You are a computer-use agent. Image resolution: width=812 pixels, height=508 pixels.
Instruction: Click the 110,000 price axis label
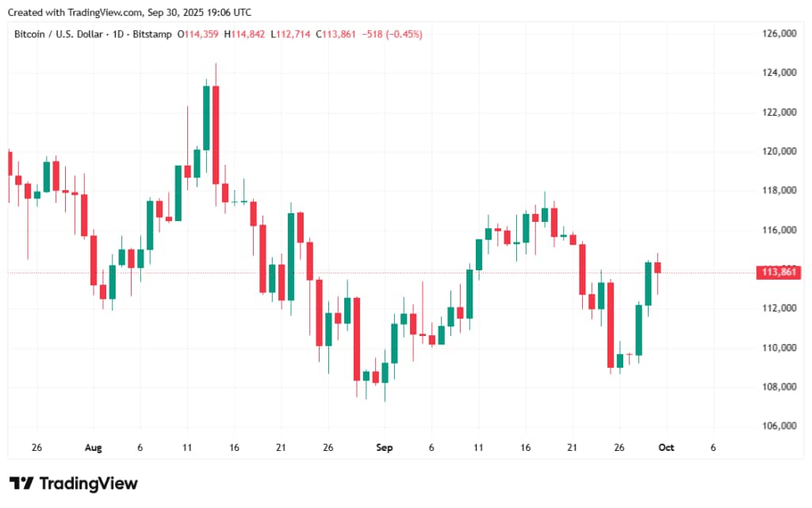[778, 348]
